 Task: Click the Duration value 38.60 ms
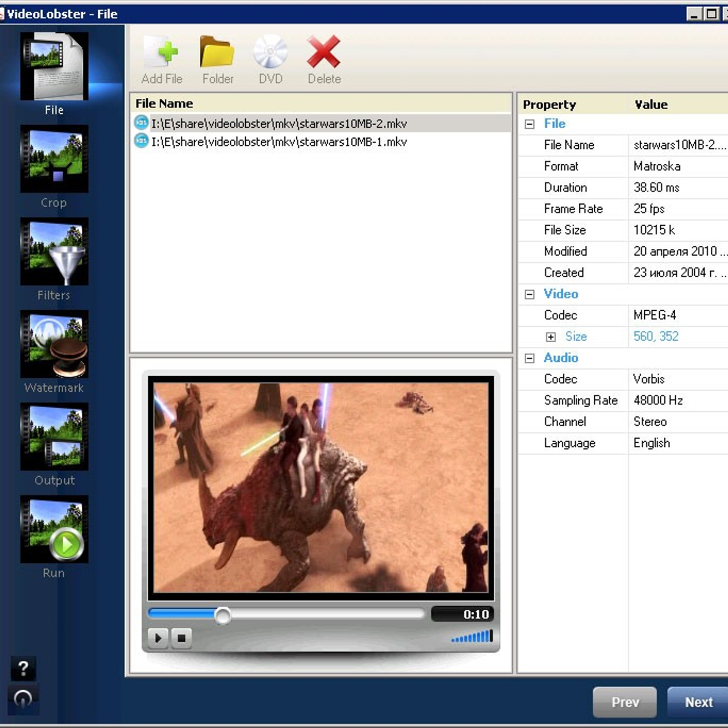(x=656, y=187)
